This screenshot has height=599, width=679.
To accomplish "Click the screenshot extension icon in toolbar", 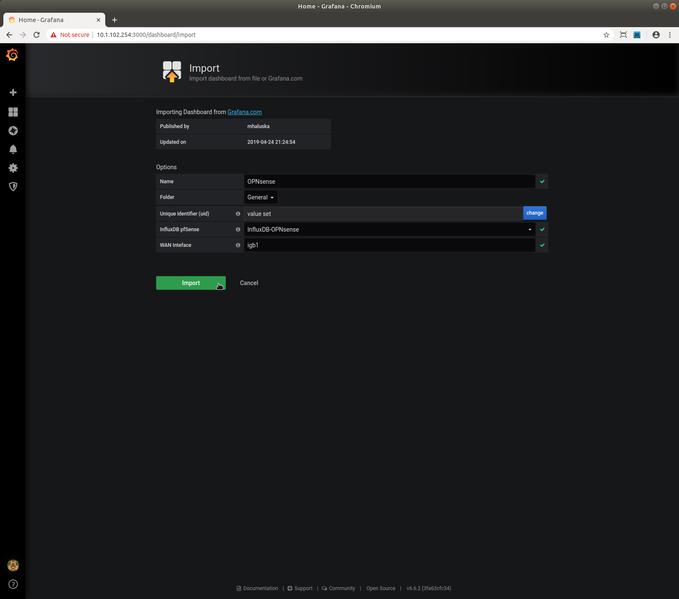I will pyautogui.click(x=623, y=35).
